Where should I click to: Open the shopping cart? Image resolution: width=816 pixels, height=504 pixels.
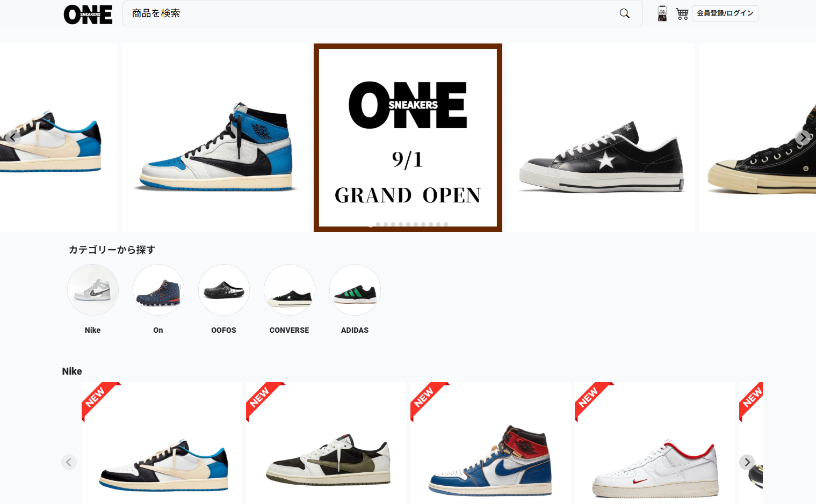pyautogui.click(x=682, y=13)
